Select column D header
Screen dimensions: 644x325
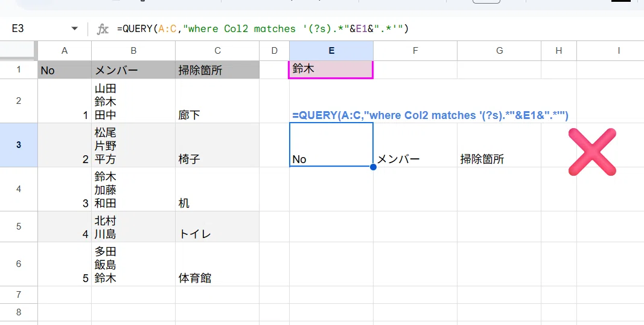click(275, 51)
